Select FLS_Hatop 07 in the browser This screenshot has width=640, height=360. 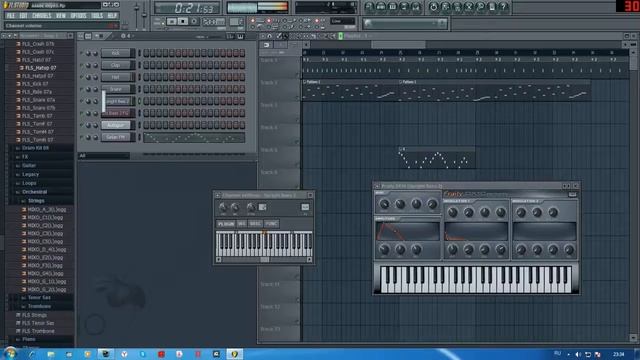coord(40,68)
